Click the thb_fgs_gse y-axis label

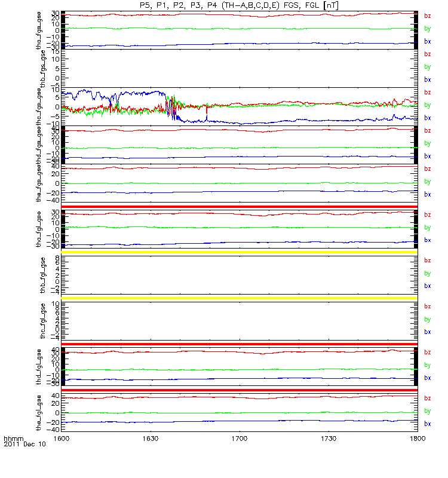[x=43, y=69]
